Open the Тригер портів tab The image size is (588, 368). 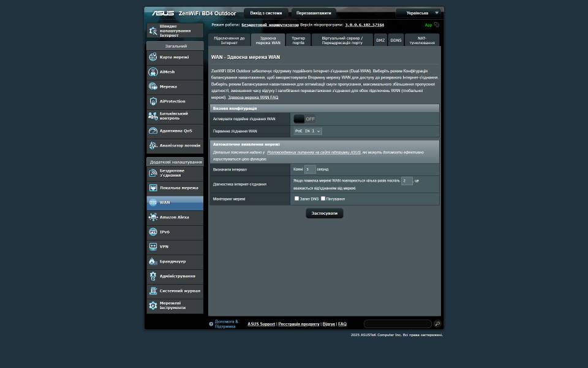[x=298, y=40]
